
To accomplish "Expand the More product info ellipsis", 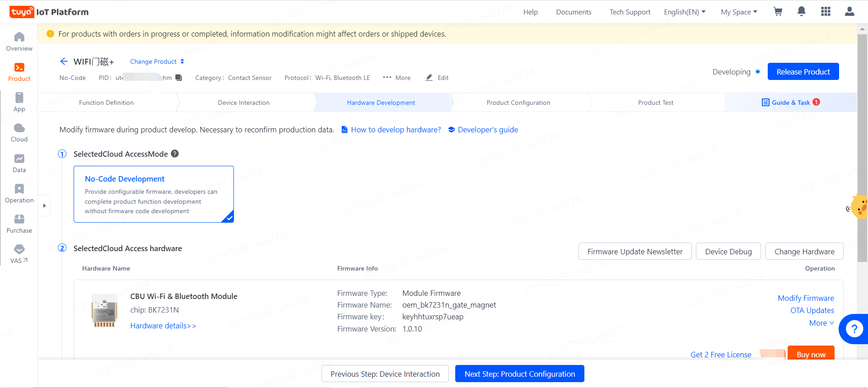I will pyautogui.click(x=397, y=78).
